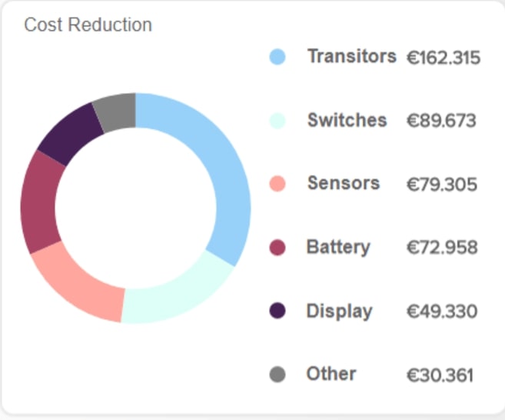The height and width of the screenshot is (420, 505).
Task: Click the Transitors legend label
Action: click(352, 56)
